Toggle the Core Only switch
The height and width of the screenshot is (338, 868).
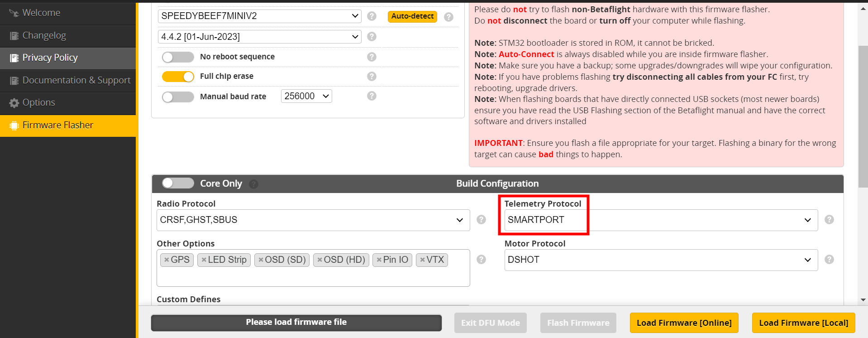[178, 183]
